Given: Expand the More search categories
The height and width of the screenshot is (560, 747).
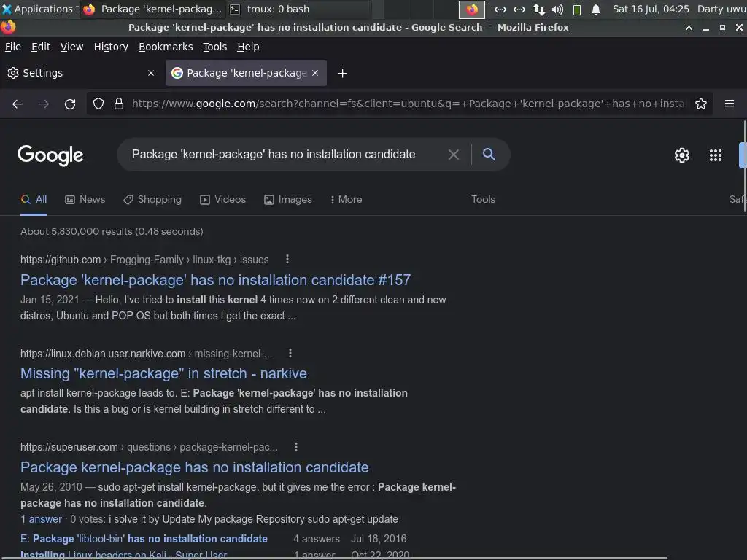Looking at the screenshot, I should pos(347,200).
